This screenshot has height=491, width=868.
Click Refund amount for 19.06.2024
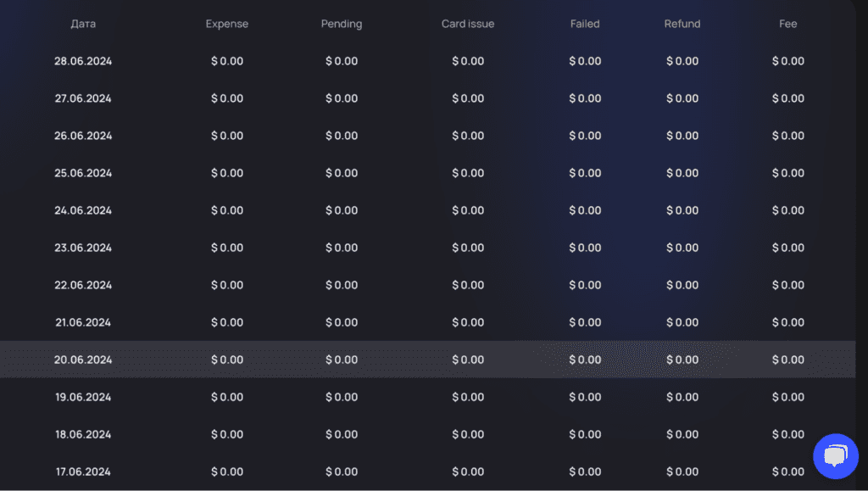(x=682, y=397)
